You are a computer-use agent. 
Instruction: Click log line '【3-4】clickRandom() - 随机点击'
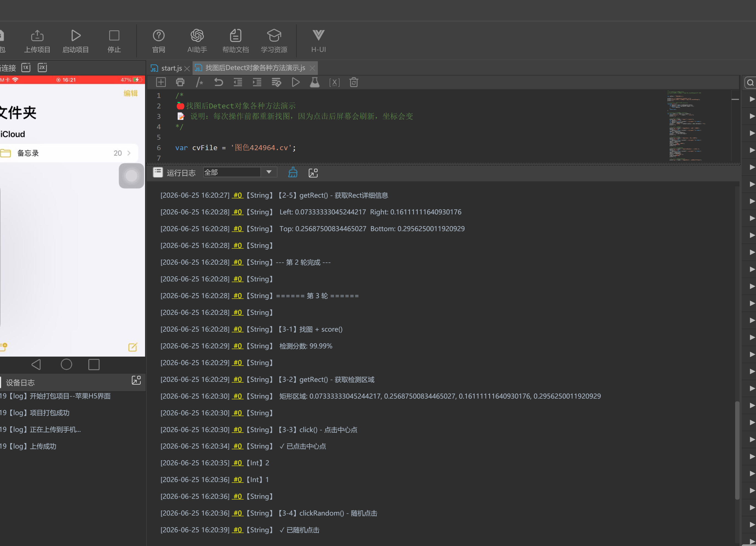tap(327, 513)
